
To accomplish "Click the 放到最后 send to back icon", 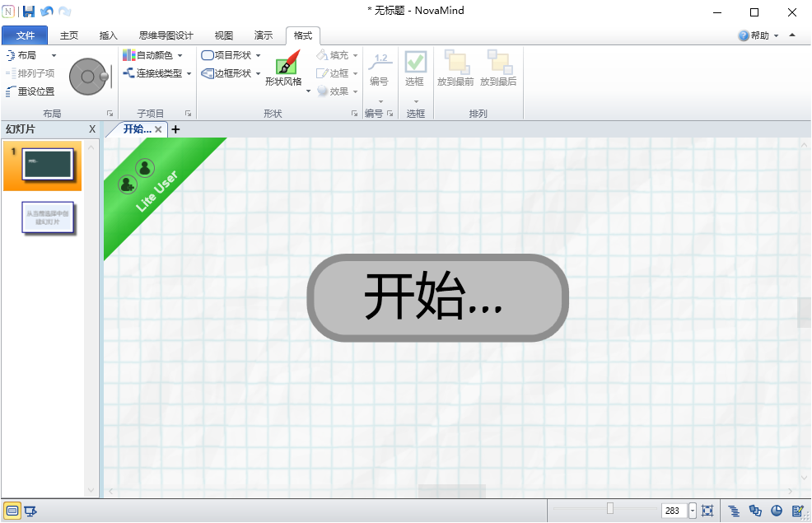I will point(498,70).
